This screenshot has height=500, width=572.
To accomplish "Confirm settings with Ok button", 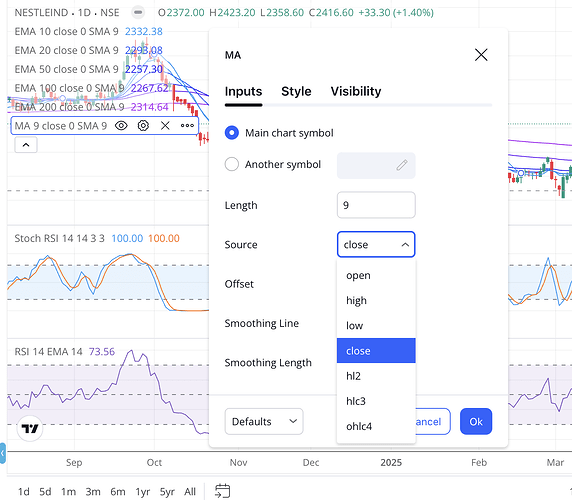I will click(x=476, y=422).
